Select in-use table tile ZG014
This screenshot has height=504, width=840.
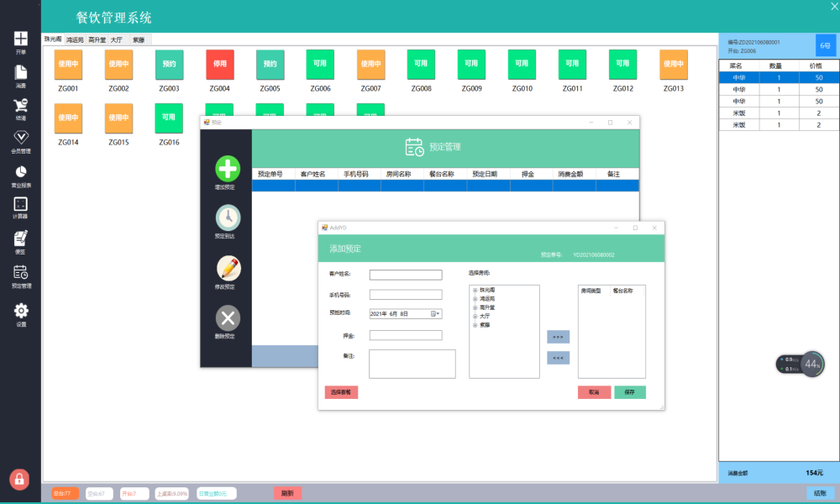68,118
